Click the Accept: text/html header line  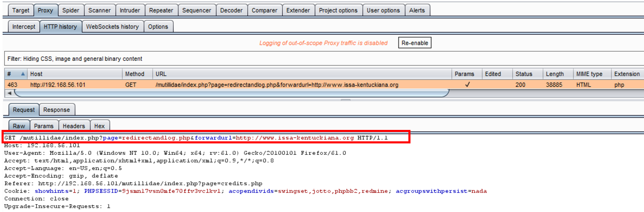point(139,161)
